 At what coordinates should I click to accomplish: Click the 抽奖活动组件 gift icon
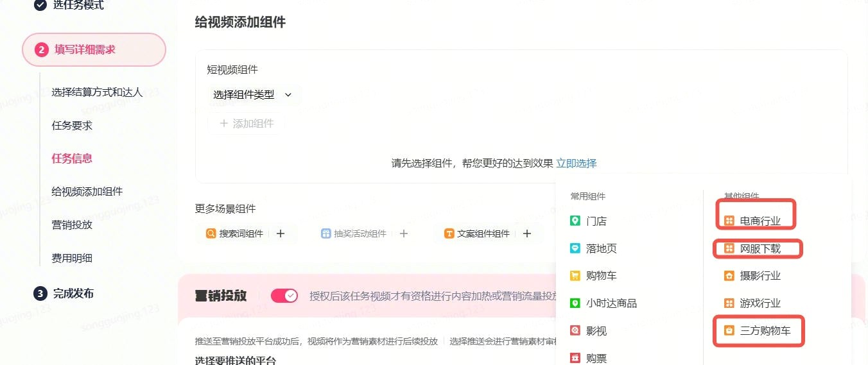[326, 233]
